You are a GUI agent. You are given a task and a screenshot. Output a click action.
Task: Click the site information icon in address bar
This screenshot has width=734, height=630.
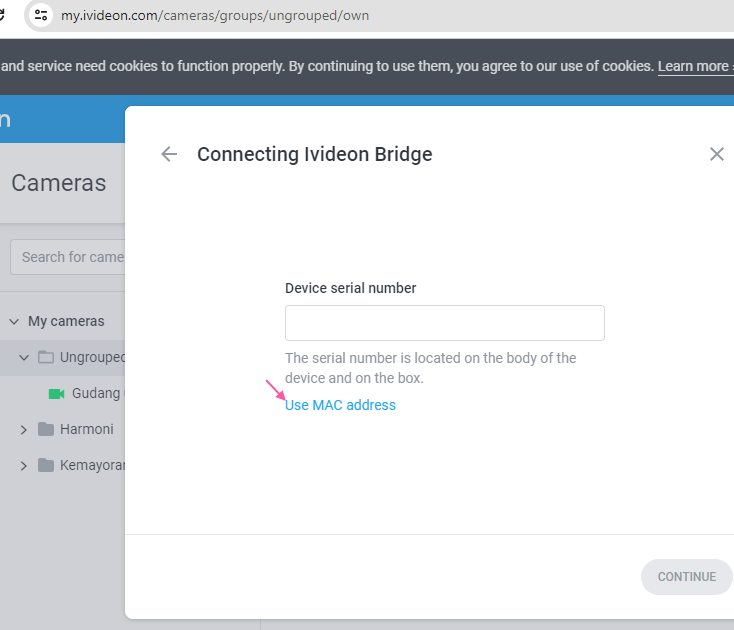click(x=41, y=15)
